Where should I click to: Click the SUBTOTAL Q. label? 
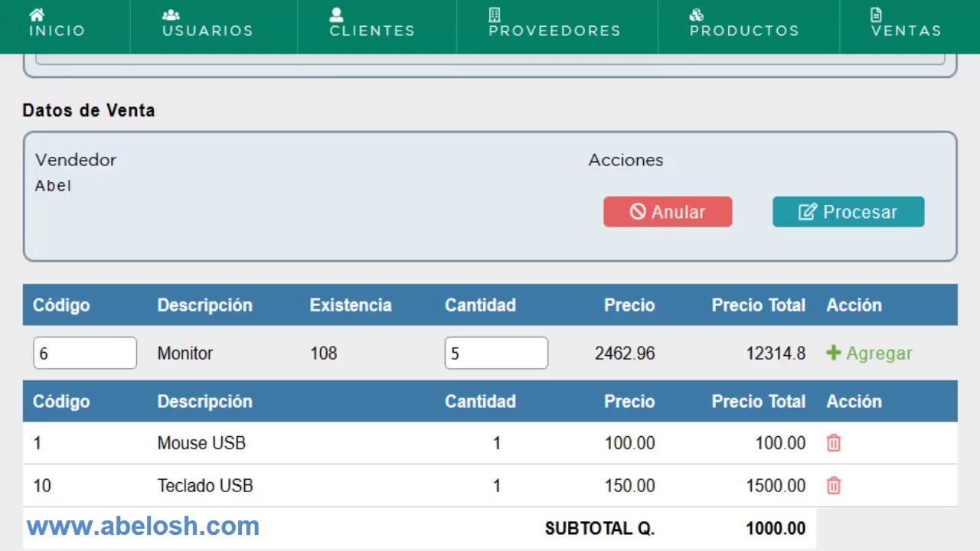point(599,528)
